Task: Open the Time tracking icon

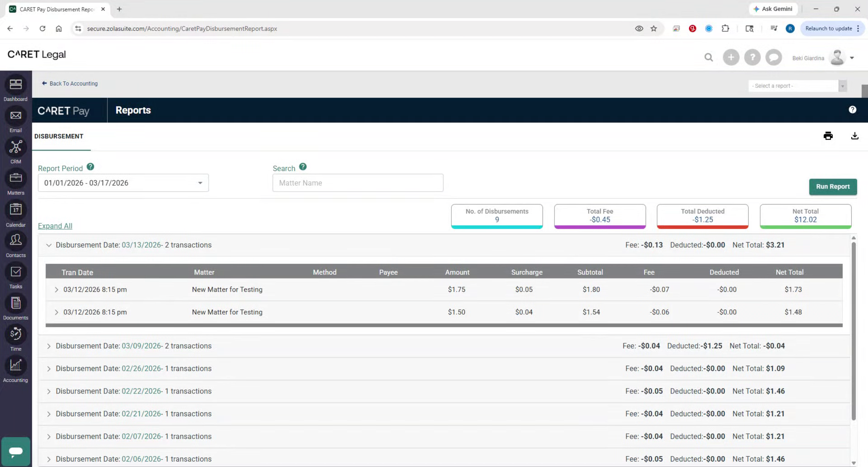Action: click(x=16, y=334)
